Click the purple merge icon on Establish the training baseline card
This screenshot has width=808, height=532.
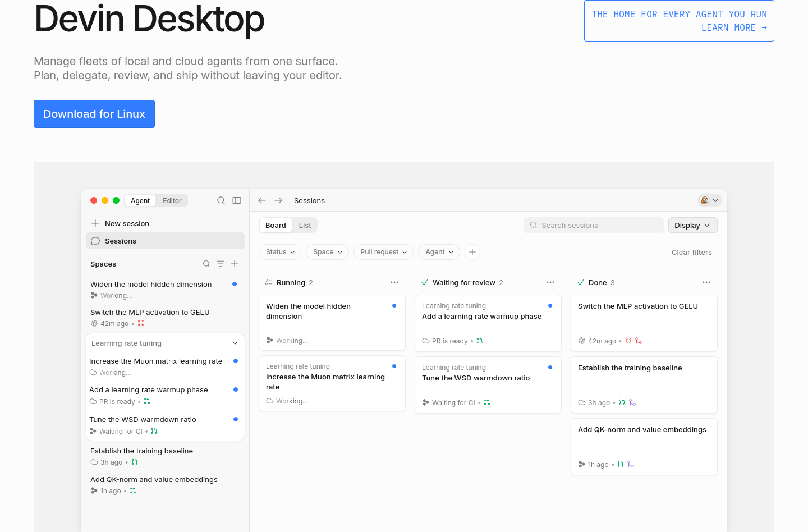pyautogui.click(x=632, y=402)
